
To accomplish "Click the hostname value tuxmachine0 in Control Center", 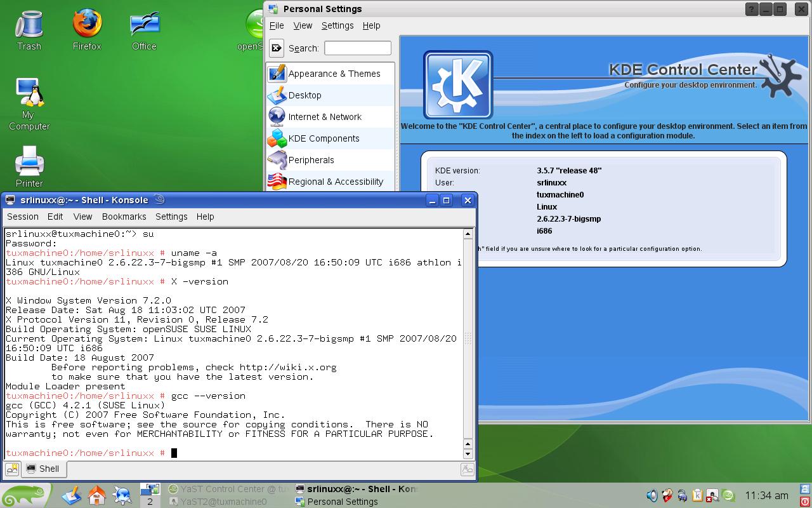I will coord(560,195).
